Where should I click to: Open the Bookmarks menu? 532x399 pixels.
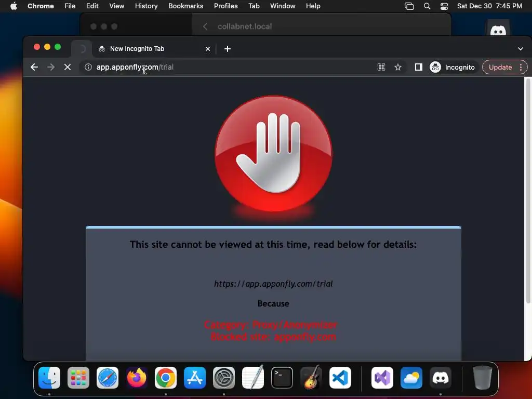(x=186, y=6)
